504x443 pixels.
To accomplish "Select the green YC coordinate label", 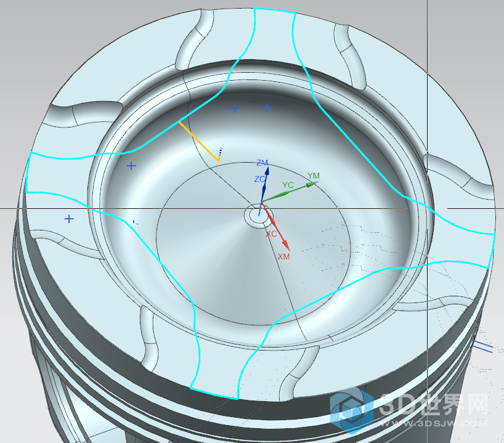I will [x=288, y=185].
